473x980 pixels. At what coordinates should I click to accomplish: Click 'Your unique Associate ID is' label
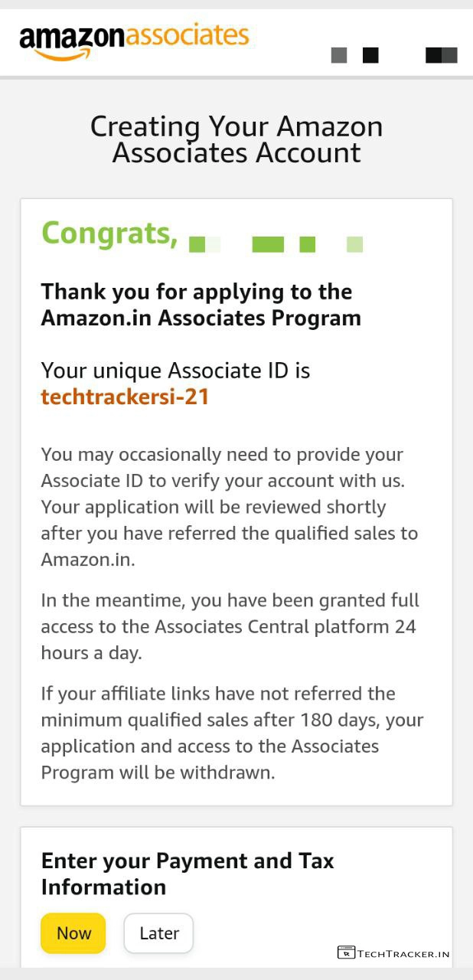pyautogui.click(x=175, y=371)
